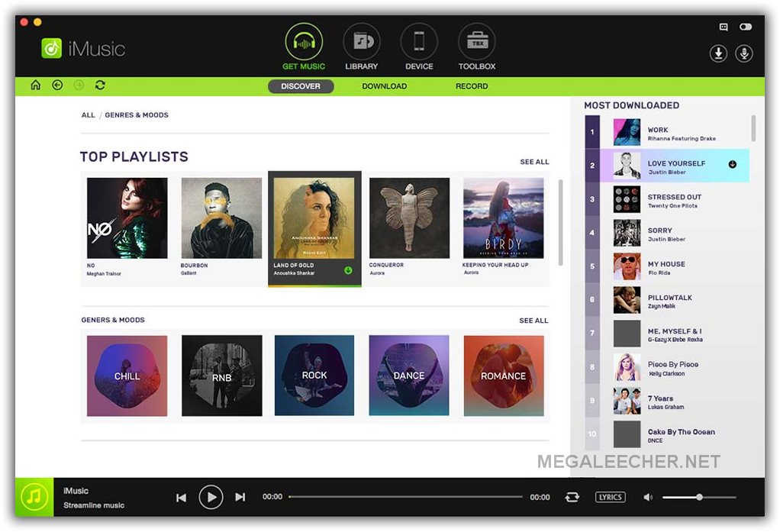Select Cake By The Ocean track
Viewport: 780px width, 532px height.
tap(667, 434)
